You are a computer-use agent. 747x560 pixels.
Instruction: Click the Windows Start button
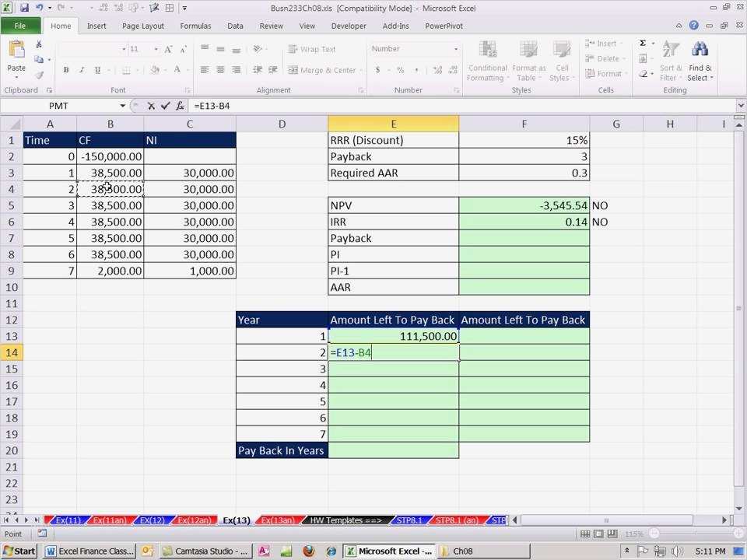(x=19, y=551)
